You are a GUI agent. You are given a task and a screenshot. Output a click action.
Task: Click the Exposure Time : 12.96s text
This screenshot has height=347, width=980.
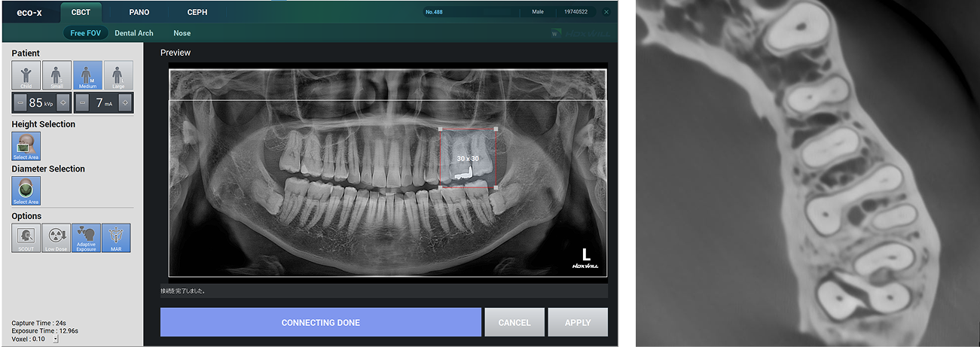coord(44,331)
